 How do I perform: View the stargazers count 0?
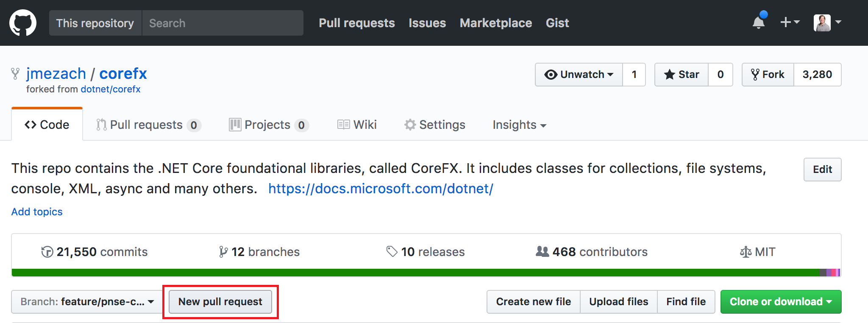[x=721, y=75]
